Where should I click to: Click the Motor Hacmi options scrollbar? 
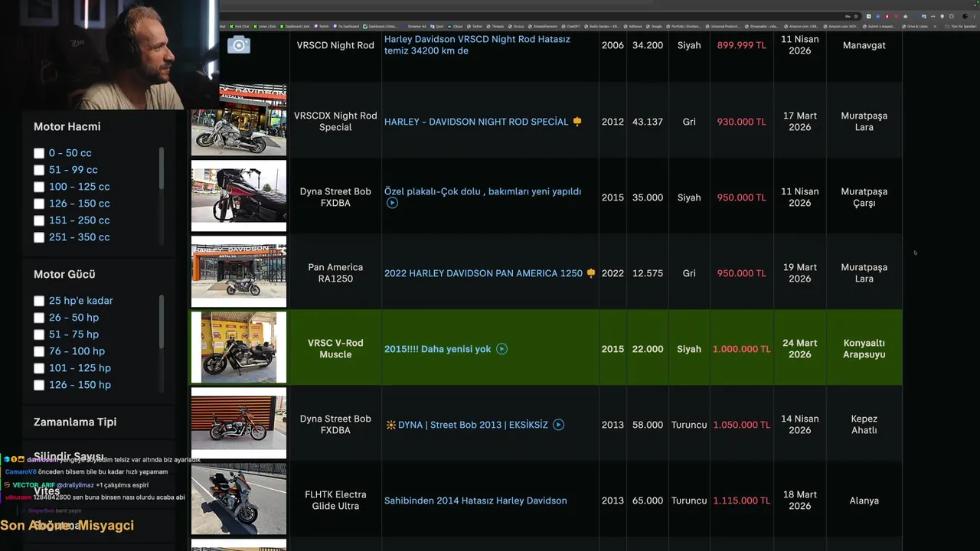161,168
